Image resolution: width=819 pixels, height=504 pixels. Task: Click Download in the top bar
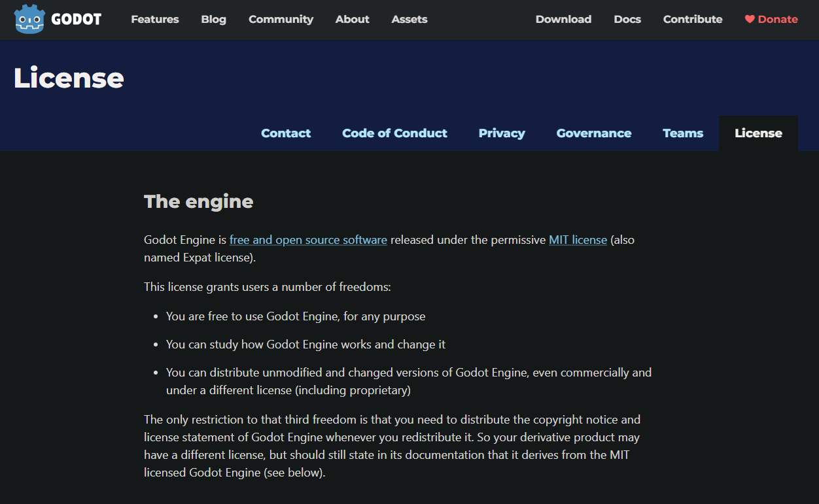point(563,20)
